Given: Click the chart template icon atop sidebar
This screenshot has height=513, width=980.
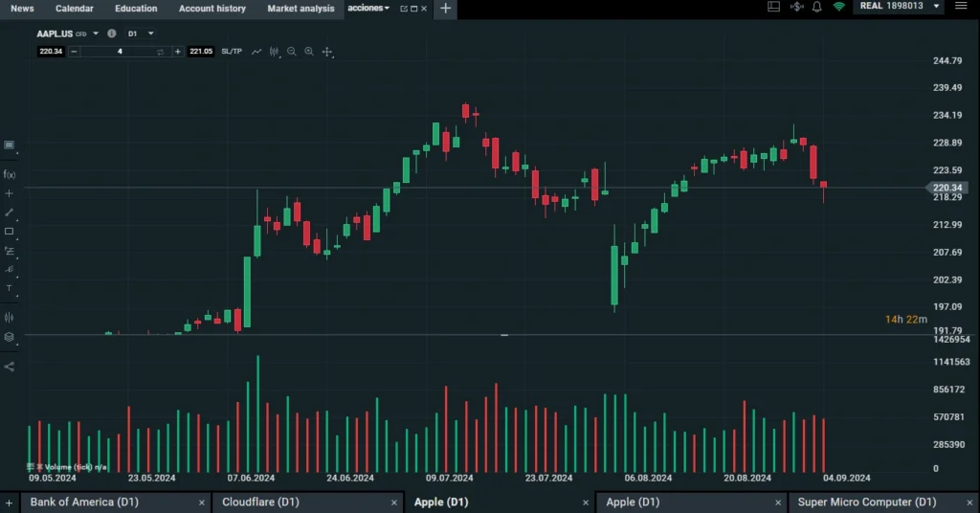Looking at the screenshot, I should [10, 145].
